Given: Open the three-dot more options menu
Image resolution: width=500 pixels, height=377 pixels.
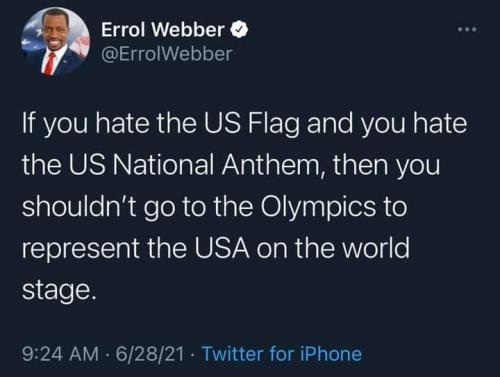Looking at the screenshot, I should pyautogui.click(x=467, y=29).
